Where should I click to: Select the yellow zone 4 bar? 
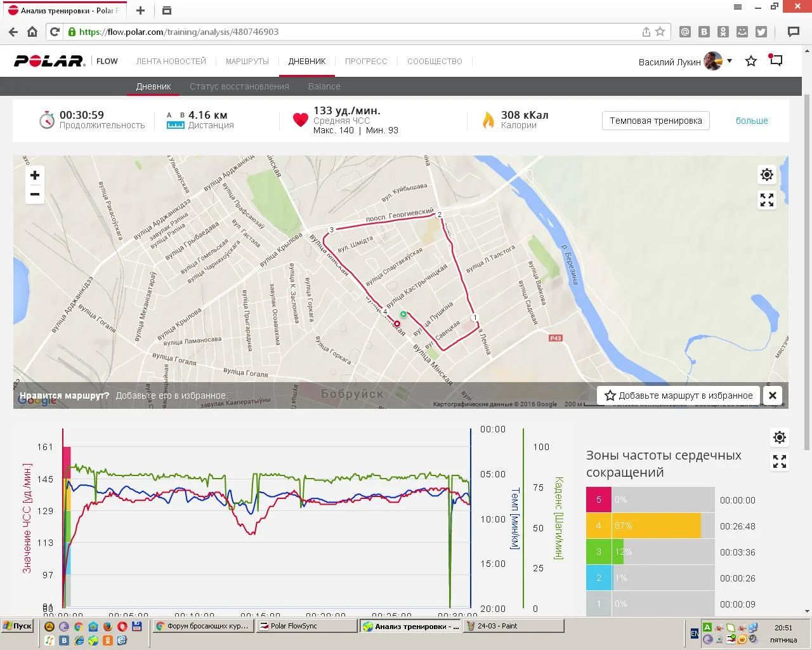point(656,526)
